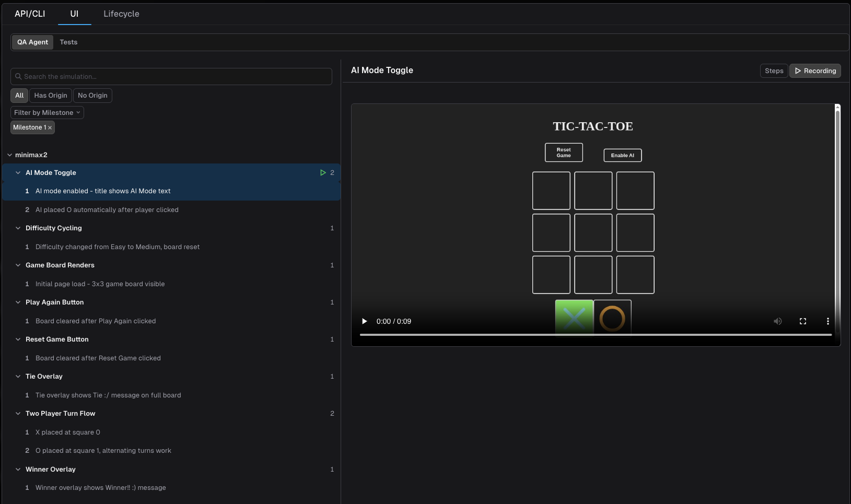The width and height of the screenshot is (851, 504).
Task: Collapse the Two Player Turn Flow section
Action: (18, 414)
